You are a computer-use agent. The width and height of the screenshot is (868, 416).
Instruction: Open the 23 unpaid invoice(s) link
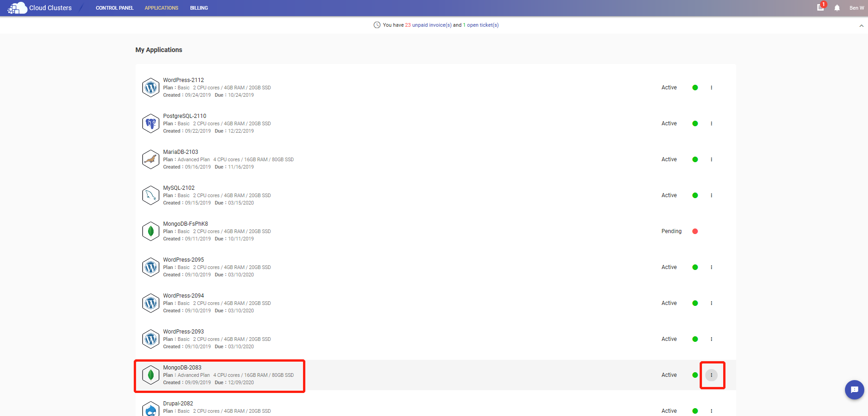pyautogui.click(x=428, y=25)
